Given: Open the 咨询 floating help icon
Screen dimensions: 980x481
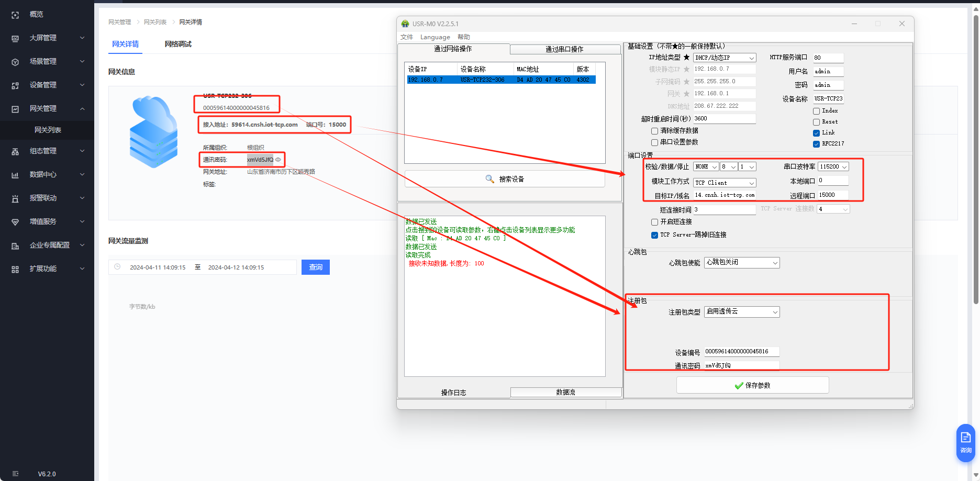Looking at the screenshot, I should [965, 442].
